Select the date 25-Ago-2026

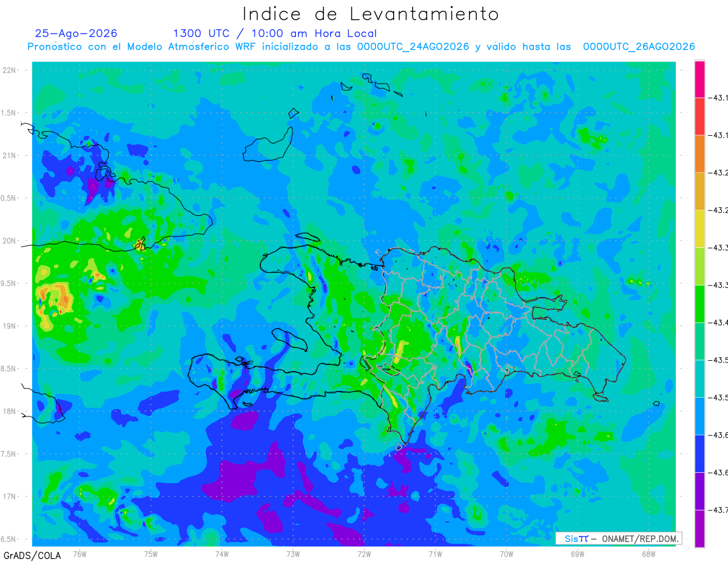[x=76, y=33]
